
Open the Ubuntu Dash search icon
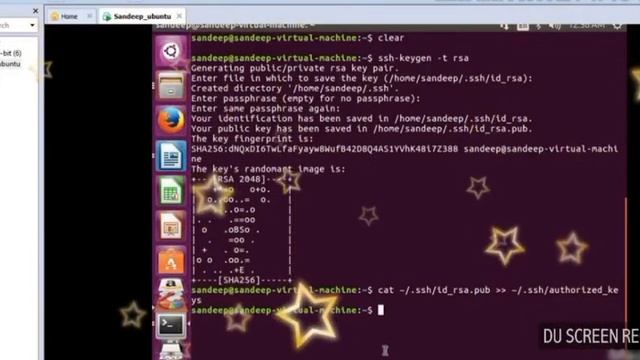(x=171, y=51)
